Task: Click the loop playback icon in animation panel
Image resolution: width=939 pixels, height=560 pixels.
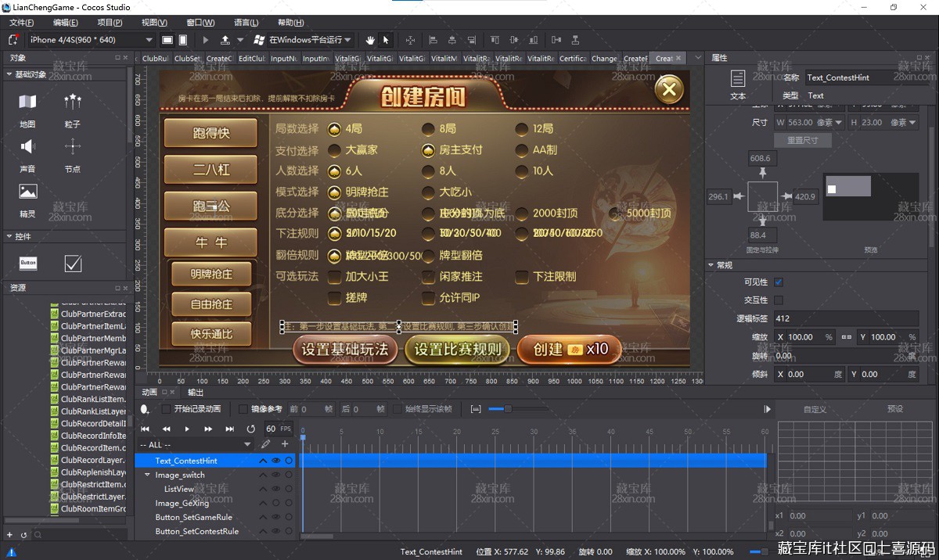Action: pyautogui.click(x=250, y=429)
